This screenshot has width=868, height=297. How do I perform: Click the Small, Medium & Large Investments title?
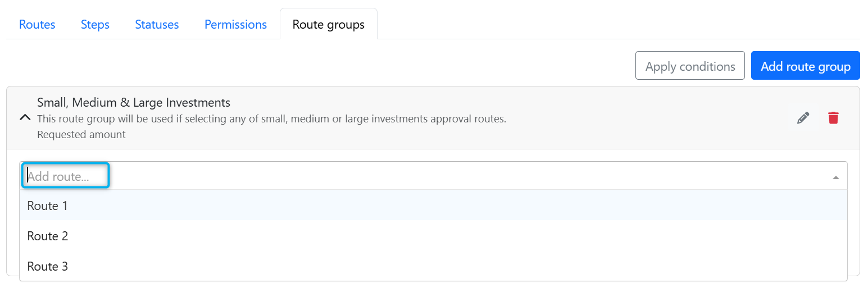point(134,103)
